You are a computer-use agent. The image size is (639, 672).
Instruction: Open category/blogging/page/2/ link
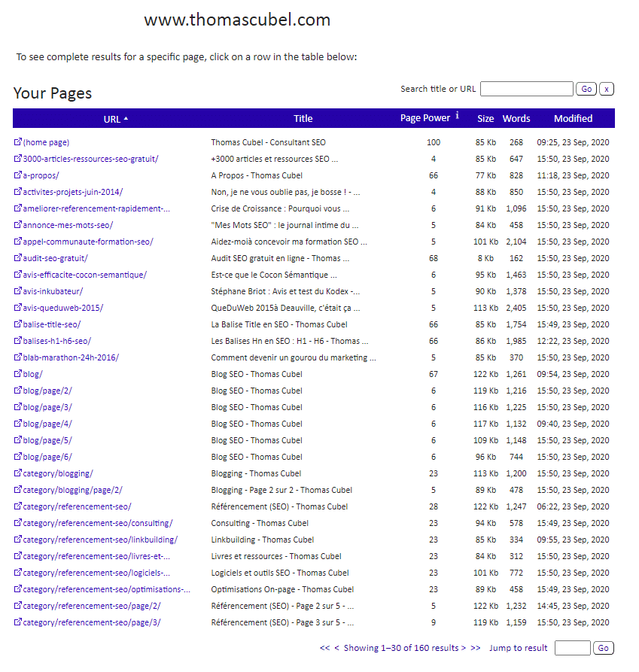pos(72,490)
